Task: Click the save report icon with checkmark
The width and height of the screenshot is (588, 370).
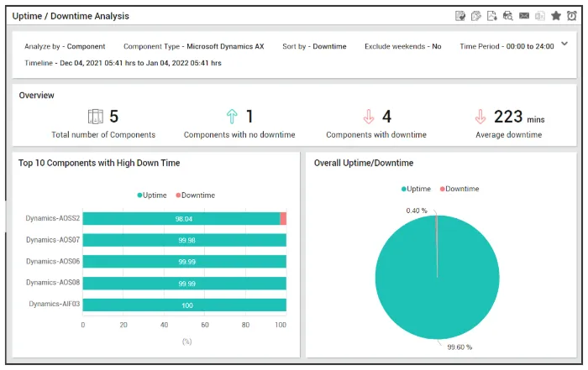Action: 460,16
